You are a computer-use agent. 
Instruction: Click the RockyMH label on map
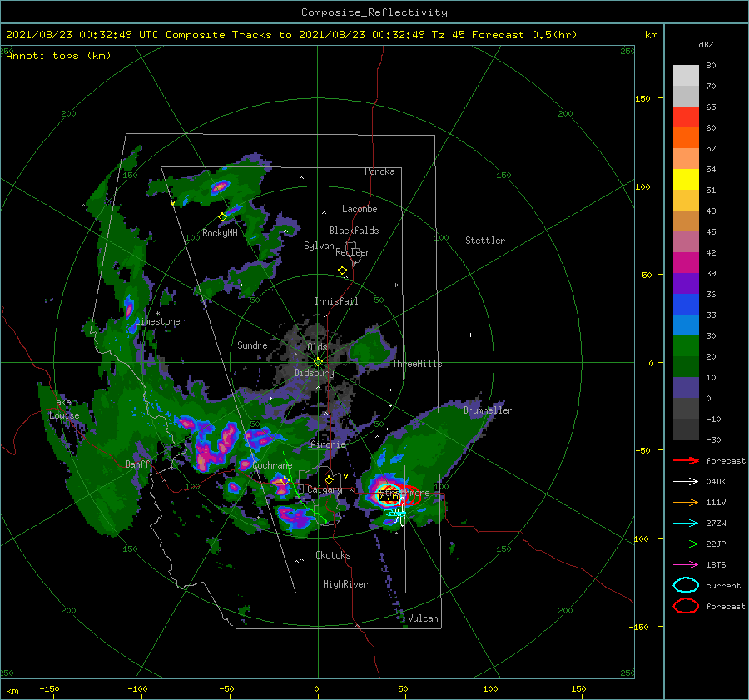[220, 233]
